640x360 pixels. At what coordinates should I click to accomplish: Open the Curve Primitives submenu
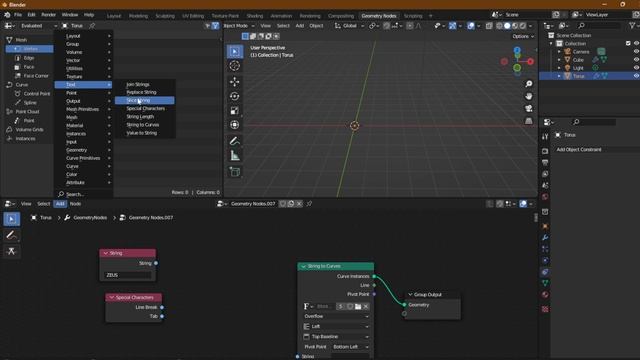pyautogui.click(x=83, y=158)
